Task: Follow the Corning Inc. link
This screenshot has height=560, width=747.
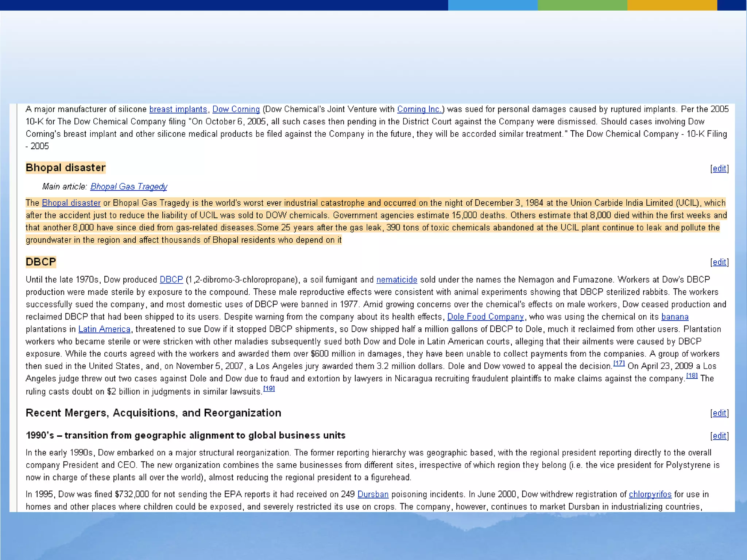Action: (419, 109)
